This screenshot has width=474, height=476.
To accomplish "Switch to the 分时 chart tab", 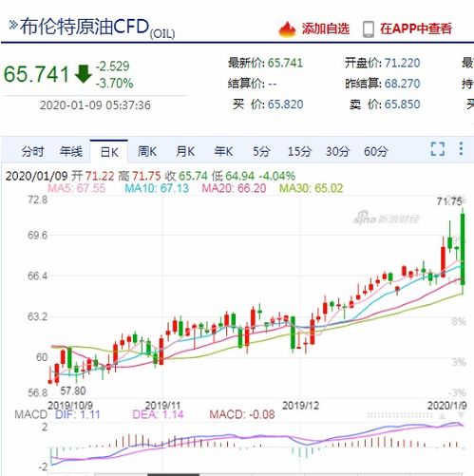I will (x=32, y=151).
